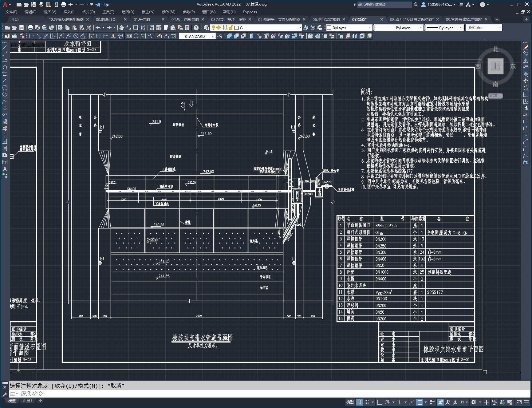This screenshot has height=408, width=532.
Task: Select the Line tool in the draw toolbar
Action: tap(5, 47)
